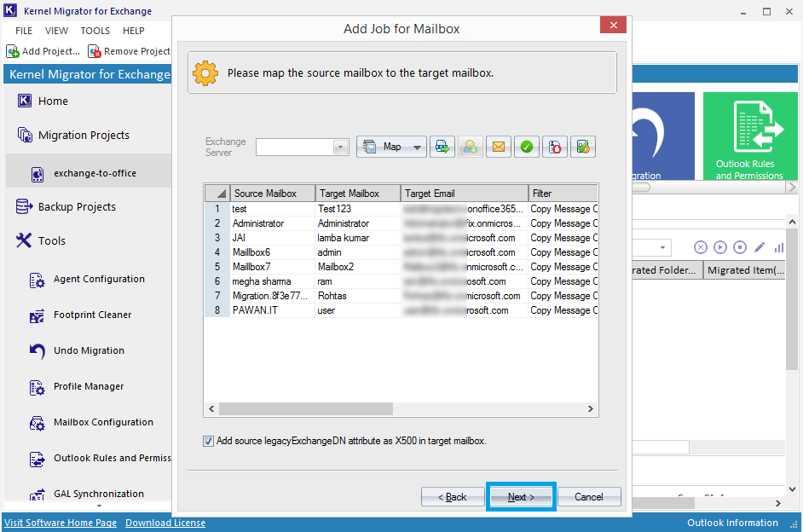Click the circled X cancel job icon
This screenshot has width=803, height=532.
pos(701,248)
